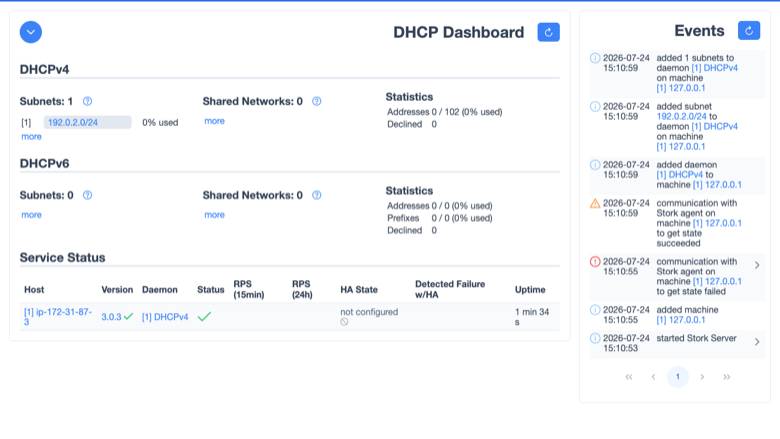Refresh the Events panel
Image resolution: width=780 pixels, height=439 pixels.
coord(749,30)
